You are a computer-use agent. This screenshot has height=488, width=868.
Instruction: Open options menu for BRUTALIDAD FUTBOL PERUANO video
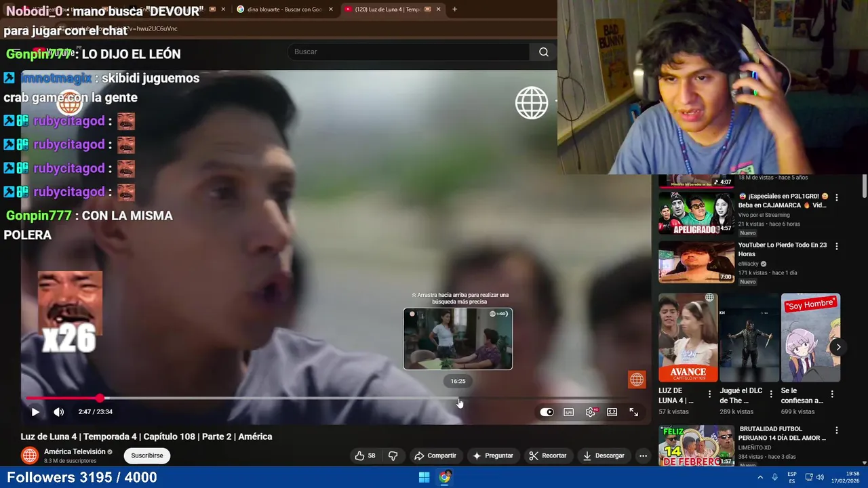tap(836, 430)
